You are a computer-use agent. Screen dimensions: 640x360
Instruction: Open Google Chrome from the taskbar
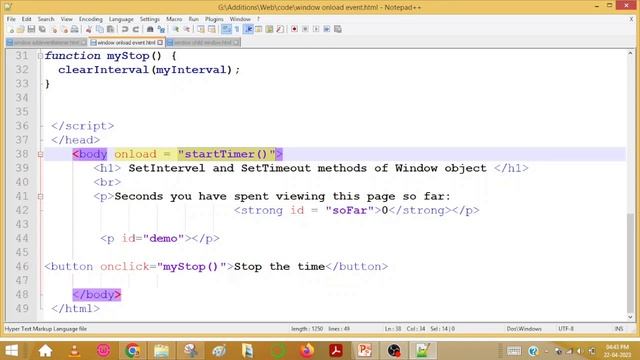(132, 351)
